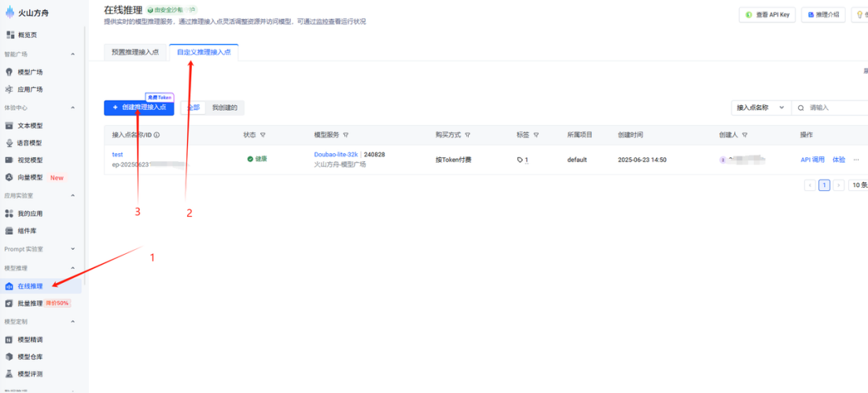The width and height of the screenshot is (868, 393).
Task: Collapse the 智能广场 sidebar section
Action: (x=73, y=54)
